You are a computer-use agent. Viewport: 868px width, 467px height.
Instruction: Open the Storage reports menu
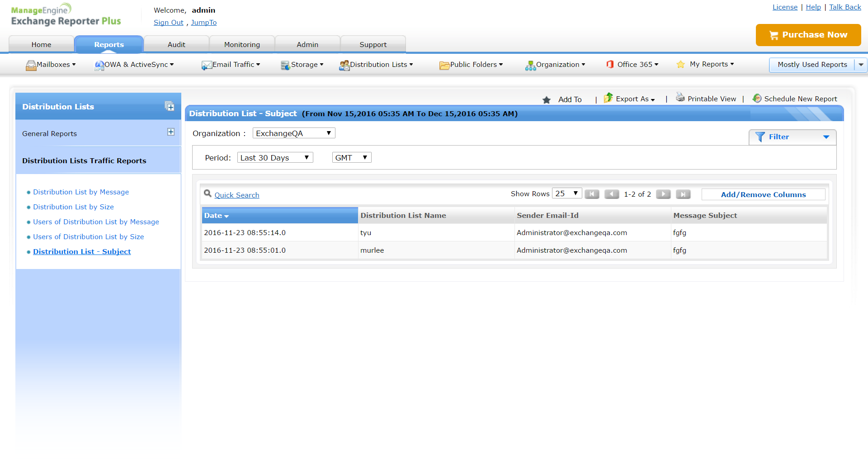tap(307, 65)
